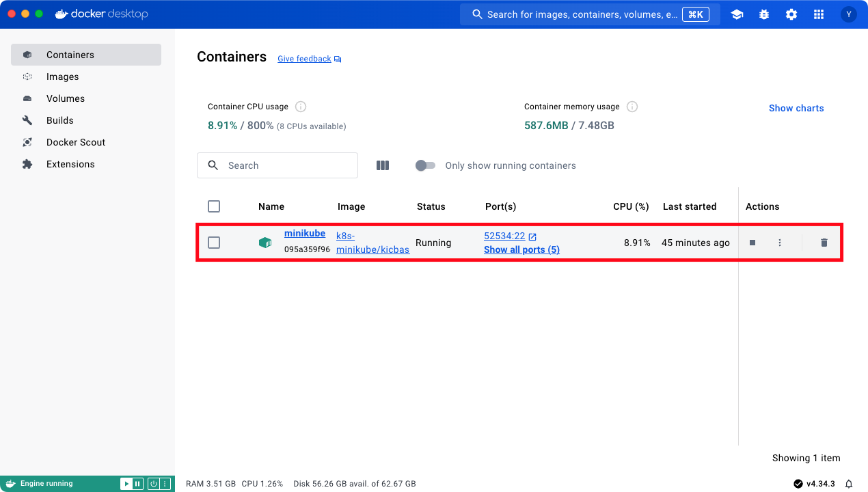
Task: Click the 587.6MB memory usage value
Action: tap(546, 126)
